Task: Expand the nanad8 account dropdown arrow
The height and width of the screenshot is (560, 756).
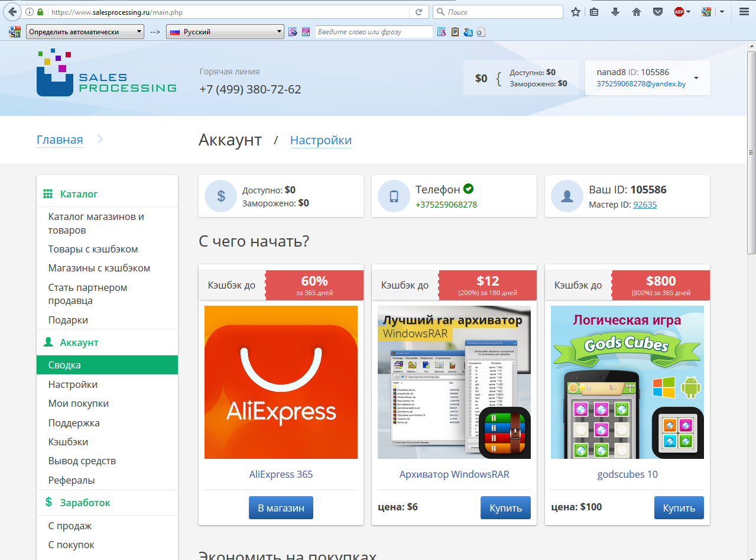Action: (696, 78)
